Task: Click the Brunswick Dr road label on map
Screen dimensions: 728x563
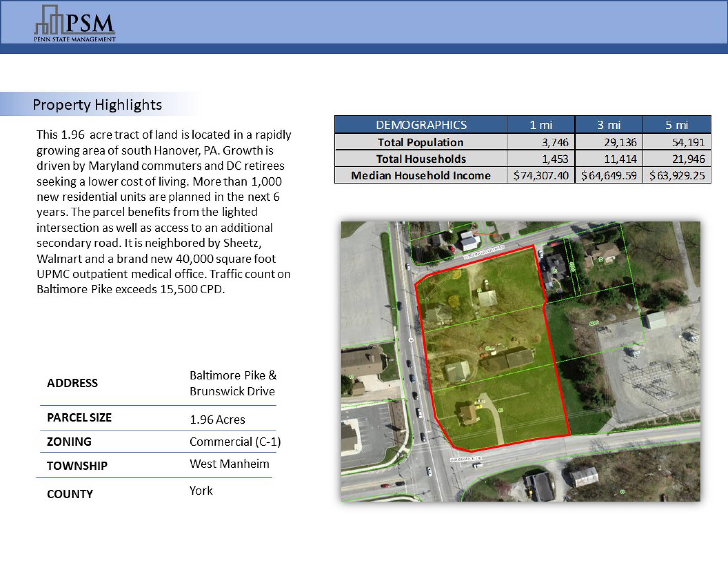Action: tap(467, 459)
